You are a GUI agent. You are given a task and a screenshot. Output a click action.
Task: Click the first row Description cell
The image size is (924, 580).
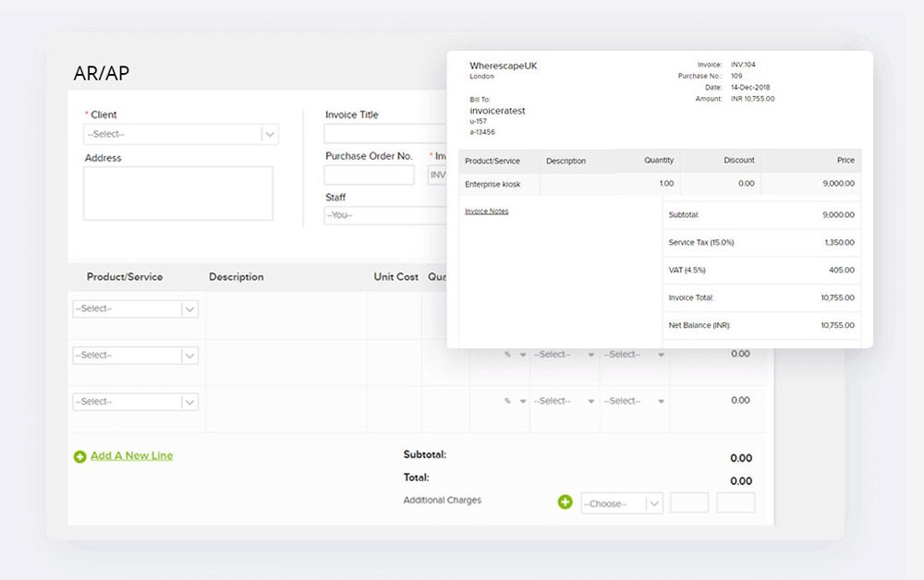pyautogui.click(x=286, y=315)
